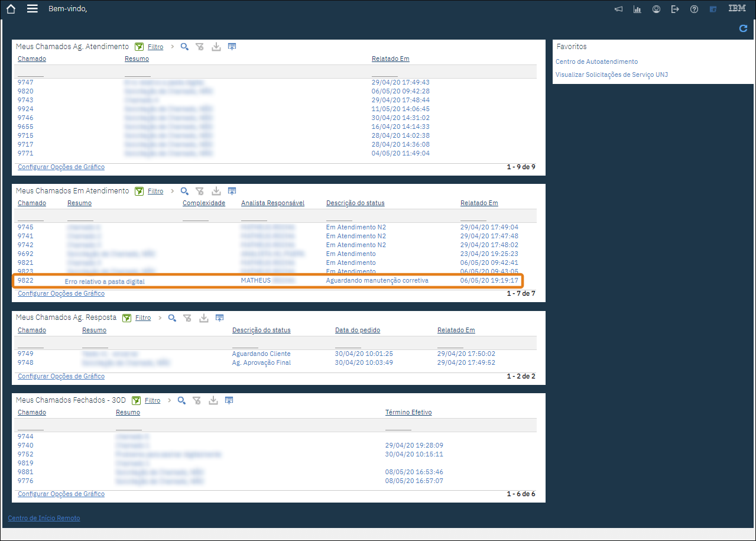Clear filter in Ag. Resposta portlet
Image resolution: width=756 pixels, height=541 pixels.
coord(187,318)
